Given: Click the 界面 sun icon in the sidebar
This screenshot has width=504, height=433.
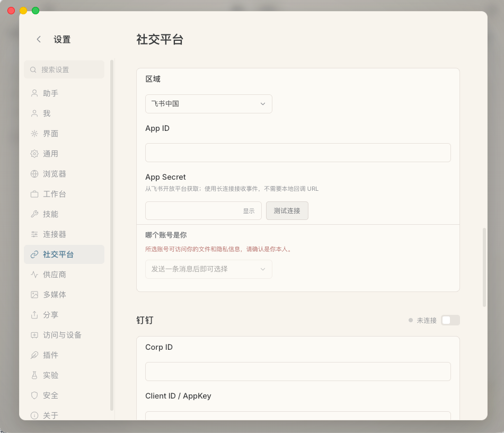Looking at the screenshot, I should (x=34, y=134).
